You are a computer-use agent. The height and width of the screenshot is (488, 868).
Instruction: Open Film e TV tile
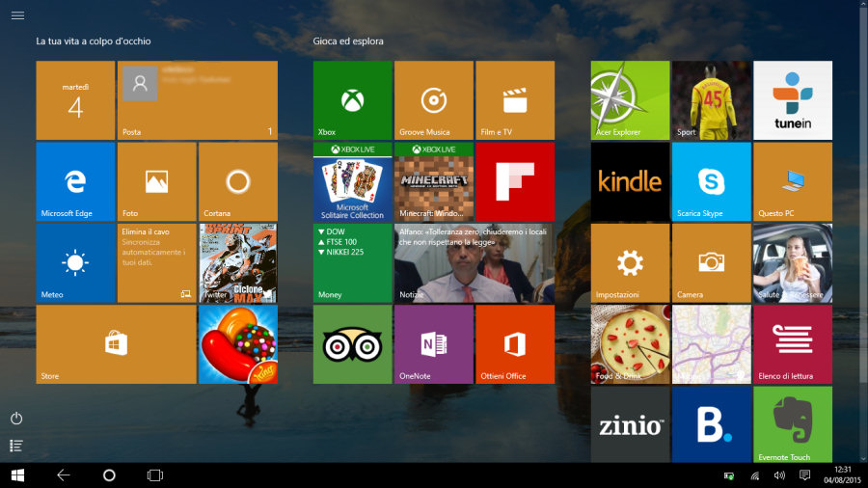click(515, 100)
